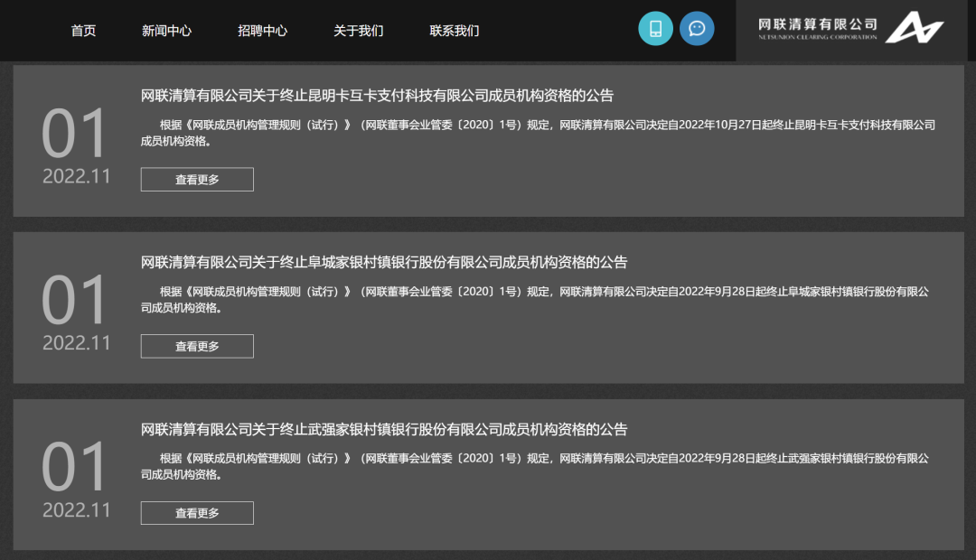Click the 2022.11 date beside the 武强家银 announcement
This screenshot has height=560, width=976.
click(77, 509)
